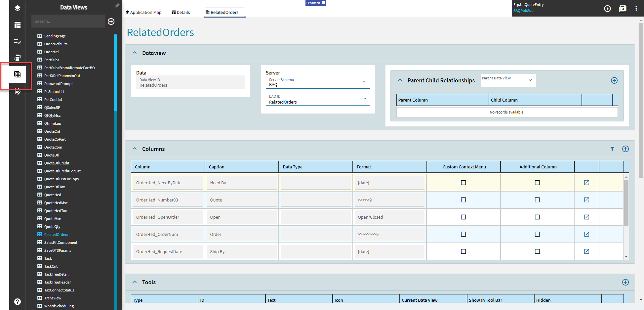The image size is (644, 310).
Task: Click the data views Search field
Action: (x=68, y=22)
